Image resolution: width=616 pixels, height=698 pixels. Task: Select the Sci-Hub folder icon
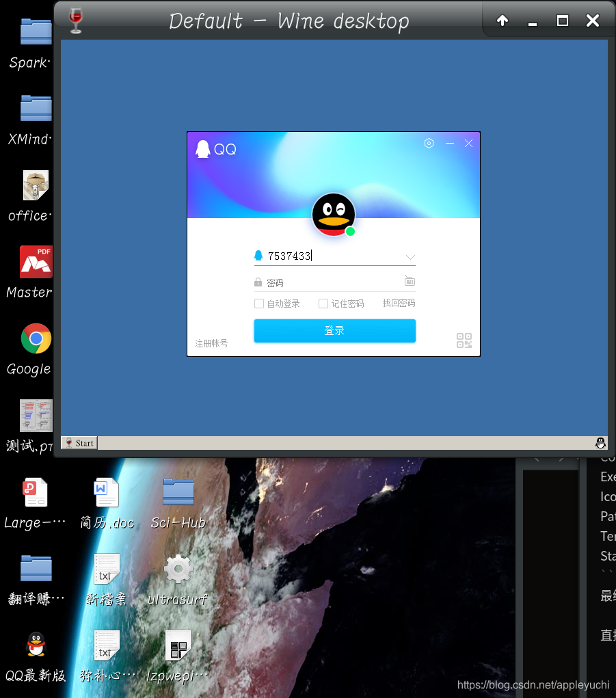pyautogui.click(x=178, y=492)
